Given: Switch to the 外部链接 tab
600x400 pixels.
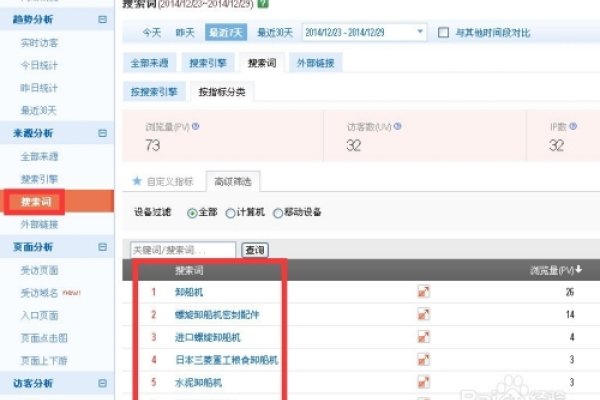Looking at the screenshot, I should point(316,63).
